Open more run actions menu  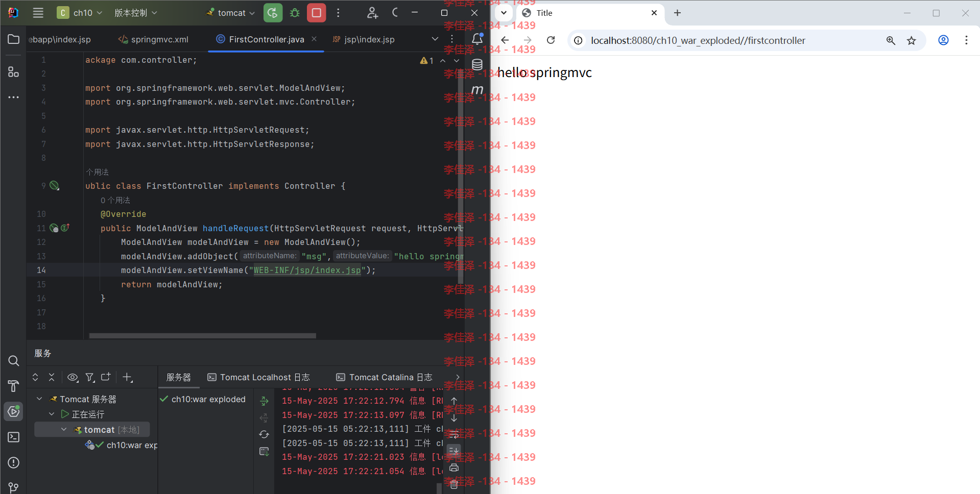click(x=338, y=13)
